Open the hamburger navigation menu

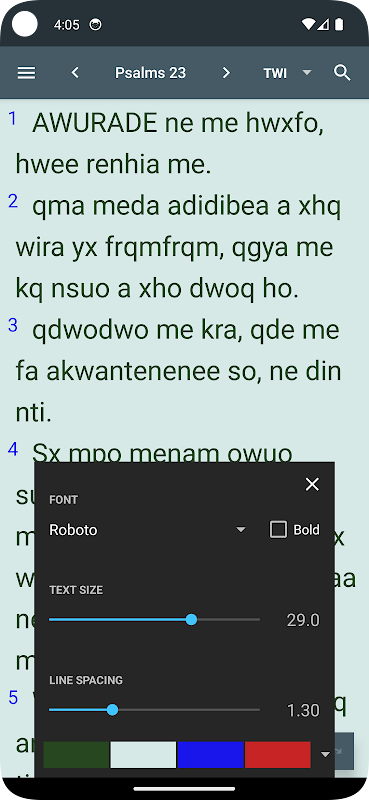[x=27, y=73]
